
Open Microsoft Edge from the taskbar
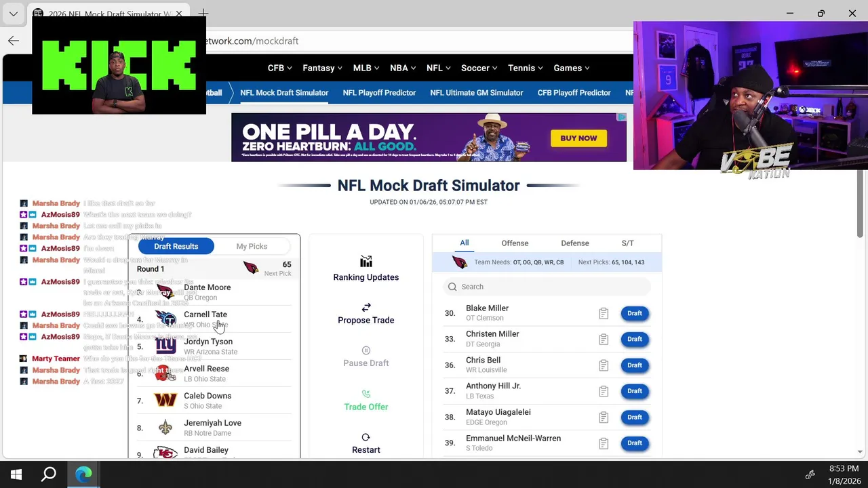tap(83, 474)
